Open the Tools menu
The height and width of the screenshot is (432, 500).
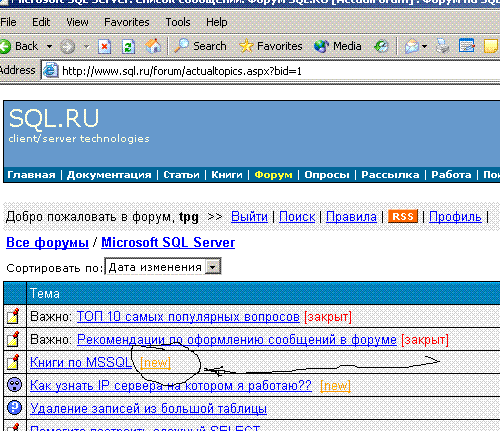point(178,22)
